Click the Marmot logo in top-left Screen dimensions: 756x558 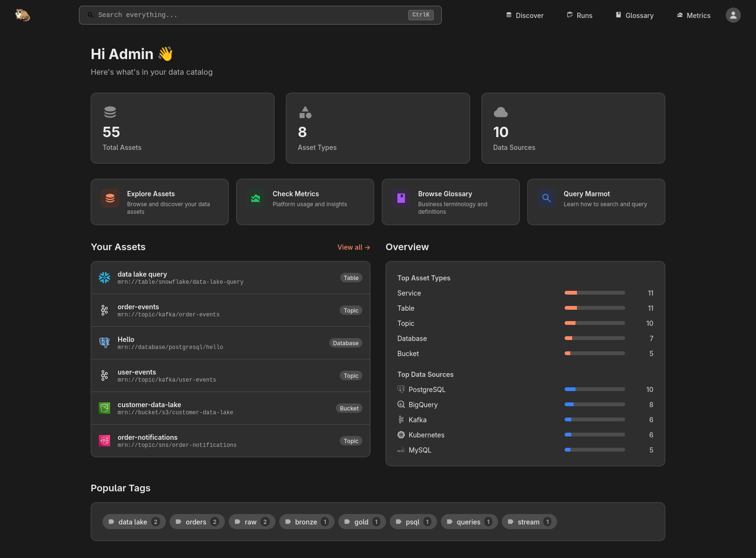(x=22, y=15)
